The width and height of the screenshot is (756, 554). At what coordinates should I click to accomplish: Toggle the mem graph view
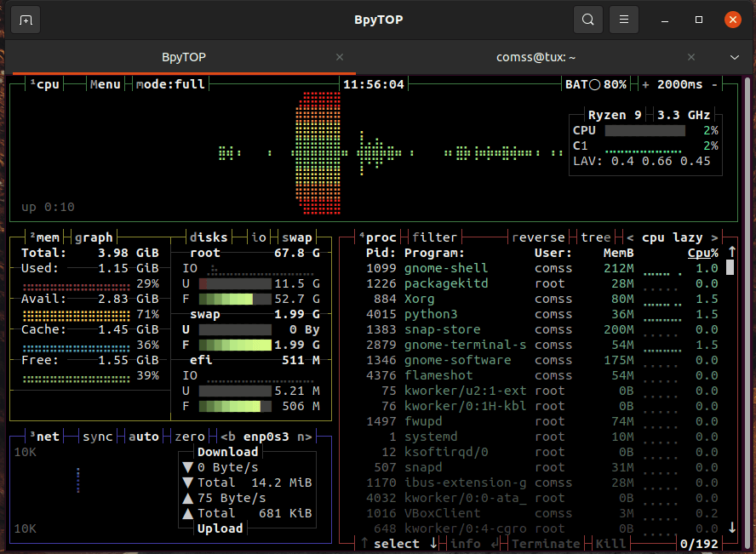point(94,237)
